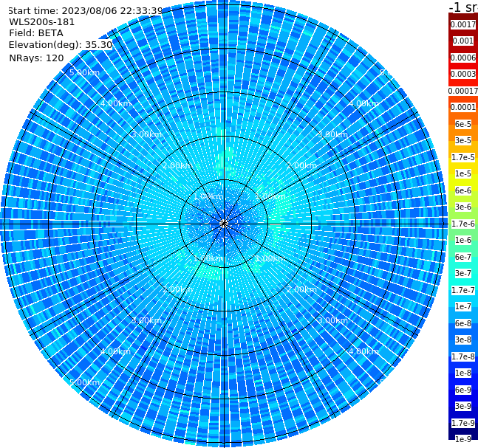Click the NRays: 120 label
Viewport: 478px width, 448px height.
(x=36, y=58)
